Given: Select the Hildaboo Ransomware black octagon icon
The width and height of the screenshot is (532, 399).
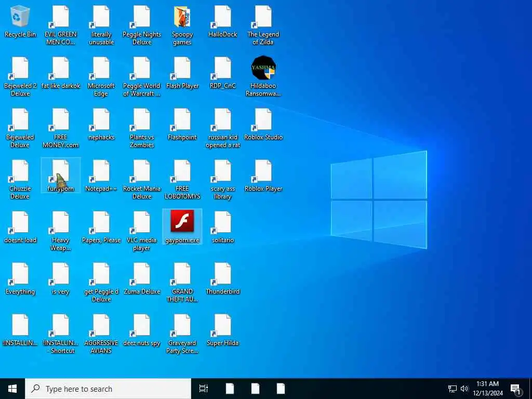Looking at the screenshot, I should 263,68.
